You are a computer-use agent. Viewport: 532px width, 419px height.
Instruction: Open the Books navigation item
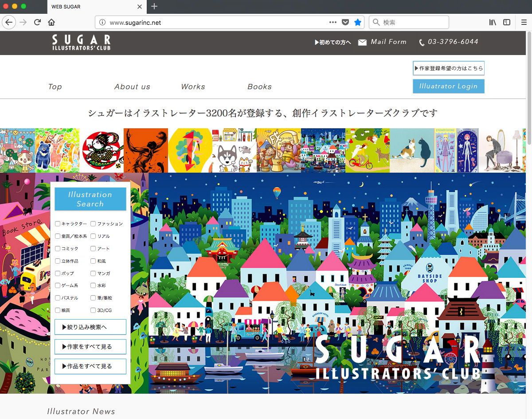259,87
